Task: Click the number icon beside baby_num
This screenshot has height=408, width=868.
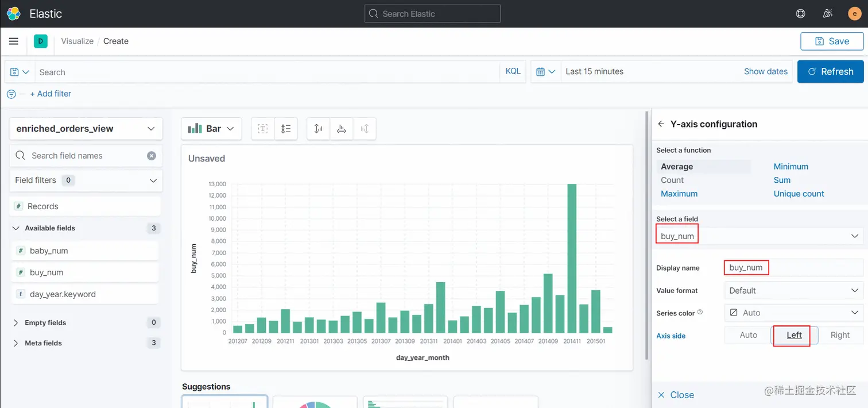Action: 21,251
